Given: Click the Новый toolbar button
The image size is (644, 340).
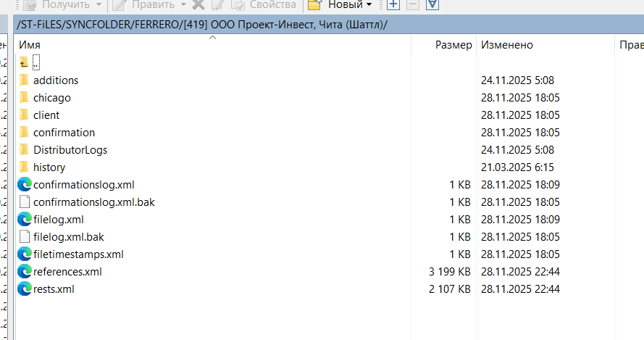Looking at the screenshot, I should coord(335,4).
